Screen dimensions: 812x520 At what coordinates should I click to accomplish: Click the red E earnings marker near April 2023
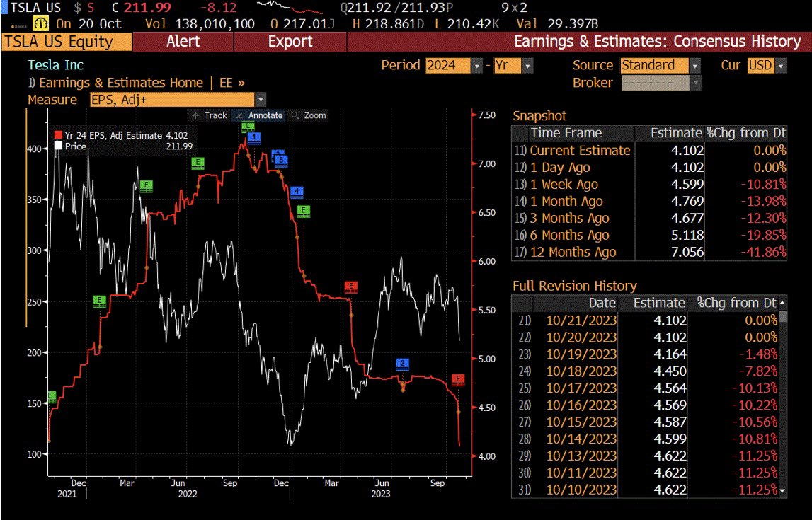click(x=351, y=287)
